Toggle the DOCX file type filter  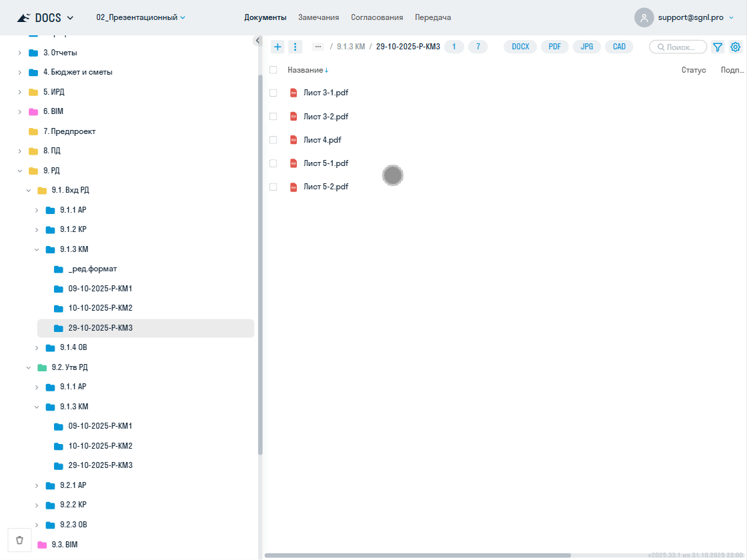(520, 46)
